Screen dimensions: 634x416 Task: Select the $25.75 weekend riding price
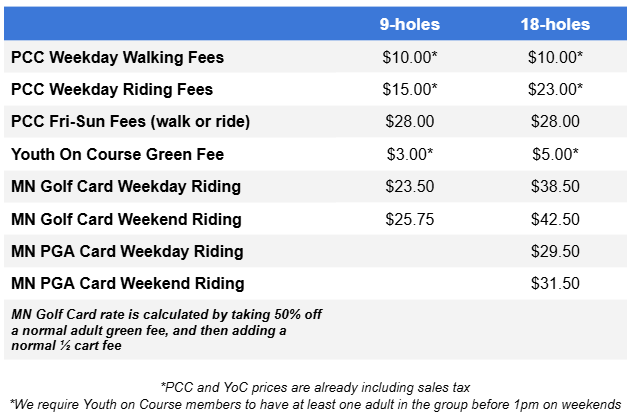[x=410, y=218]
